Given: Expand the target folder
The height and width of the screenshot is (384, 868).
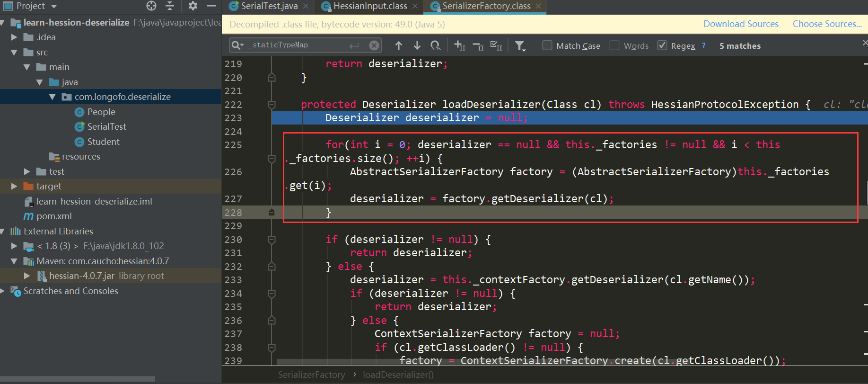Looking at the screenshot, I should [x=14, y=186].
